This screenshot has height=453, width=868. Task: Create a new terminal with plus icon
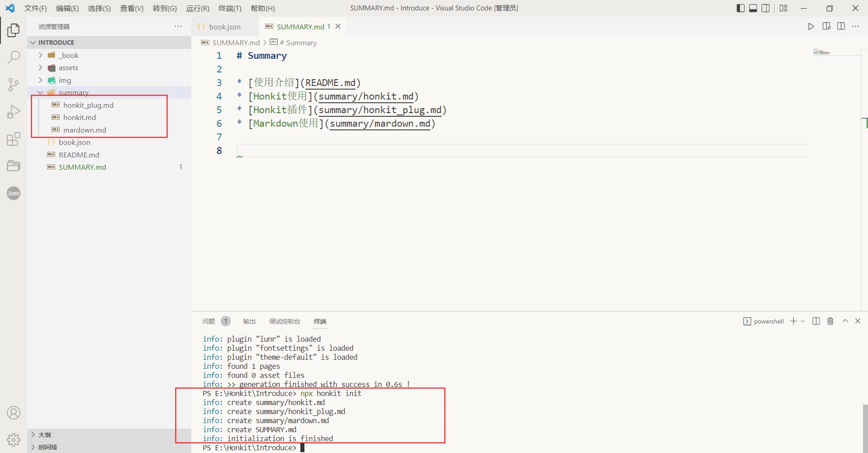pos(793,321)
